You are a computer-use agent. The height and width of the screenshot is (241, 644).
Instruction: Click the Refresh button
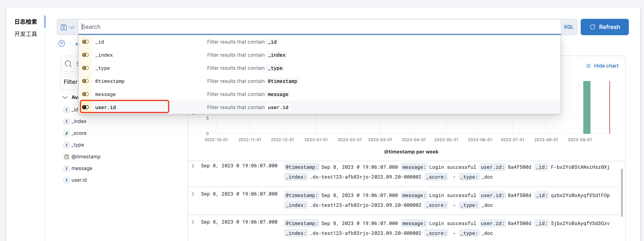[605, 27]
